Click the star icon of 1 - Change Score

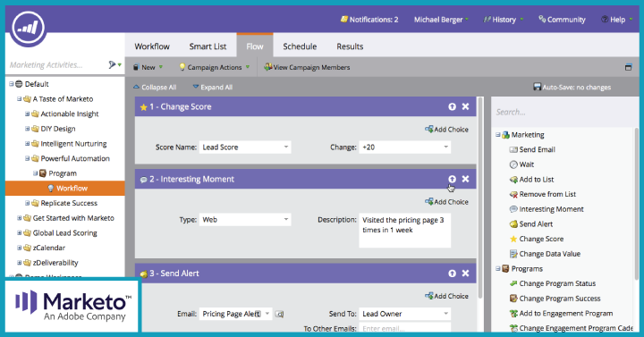click(143, 107)
